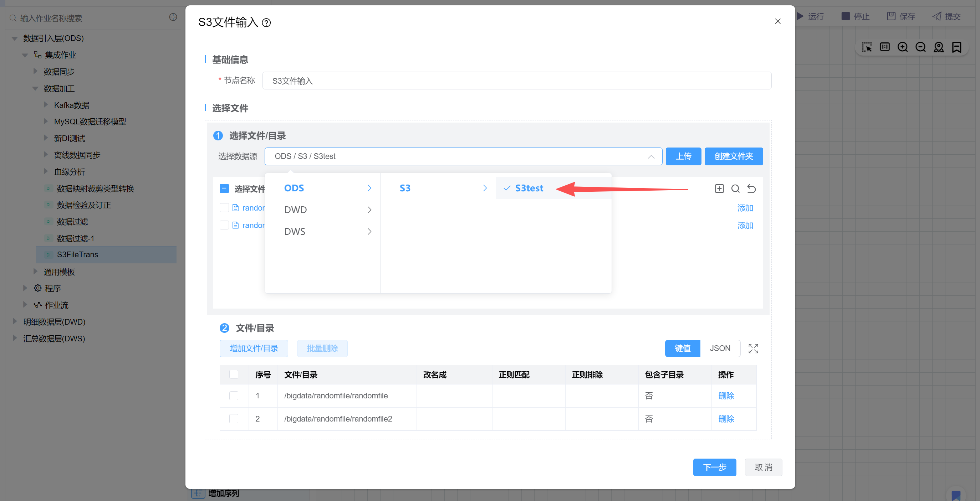Click the help question mark icon beside title
The width and height of the screenshot is (980, 501).
coord(266,23)
